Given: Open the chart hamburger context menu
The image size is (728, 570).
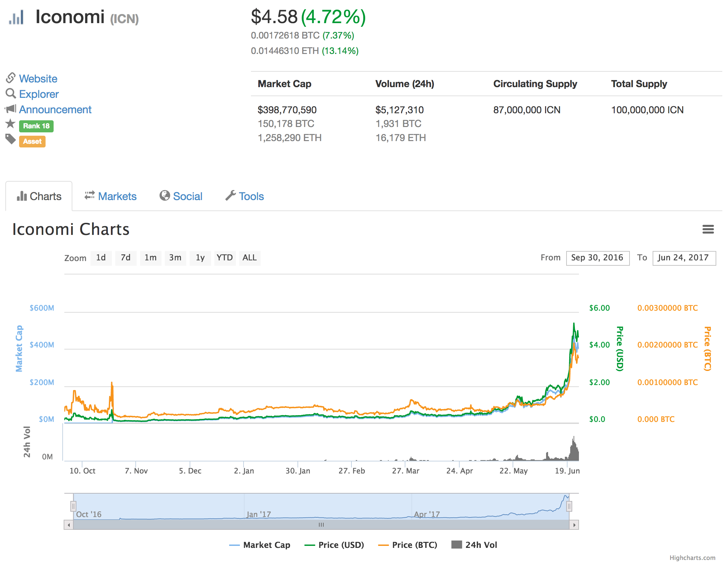Looking at the screenshot, I should (708, 229).
